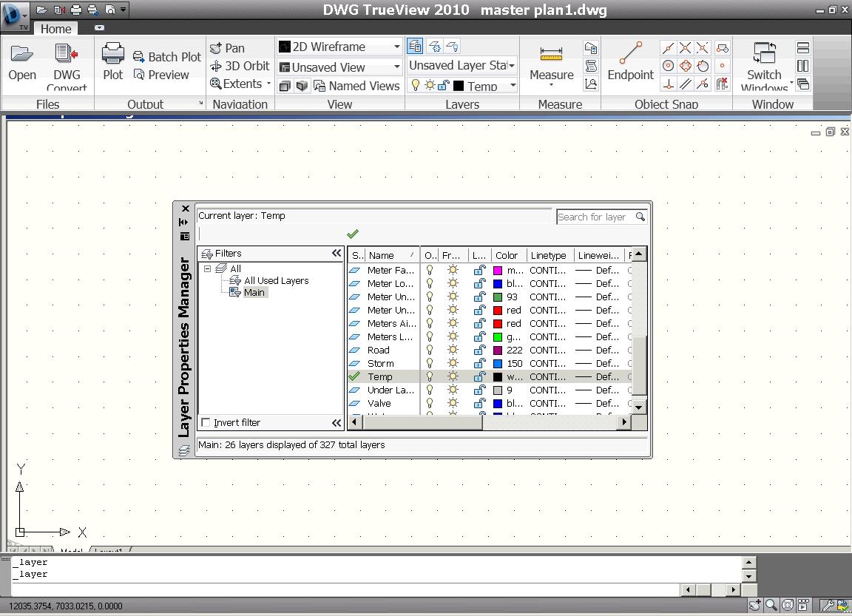
Task: Select the Intersection object snap icon
Action: pyautogui.click(x=685, y=47)
